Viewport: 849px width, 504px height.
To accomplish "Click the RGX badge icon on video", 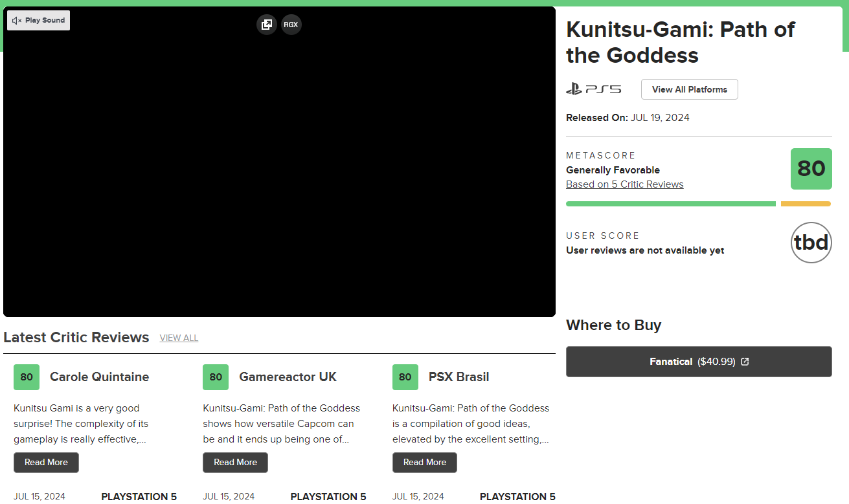I will coord(291,25).
